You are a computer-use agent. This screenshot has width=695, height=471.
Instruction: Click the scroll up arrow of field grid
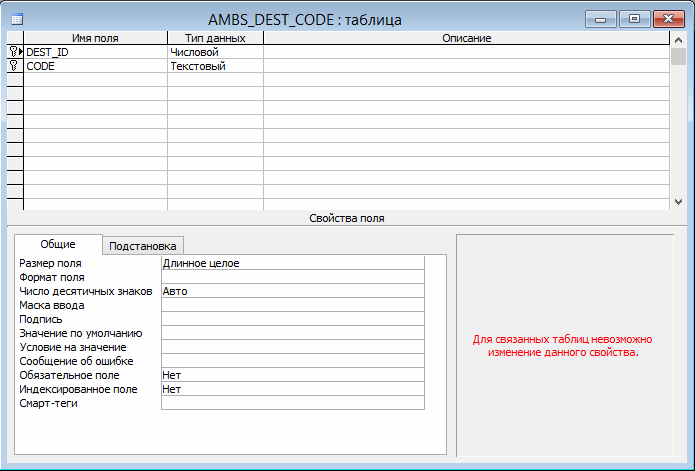(x=678, y=40)
